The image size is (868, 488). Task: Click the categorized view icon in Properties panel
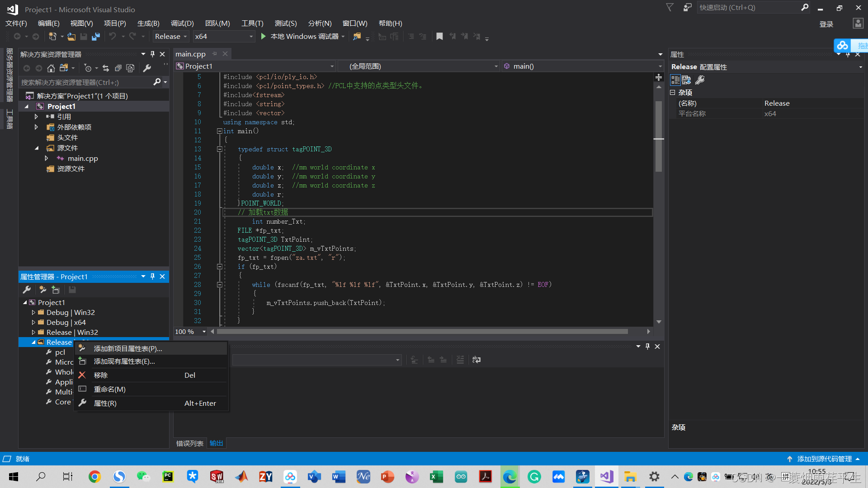click(675, 80)
